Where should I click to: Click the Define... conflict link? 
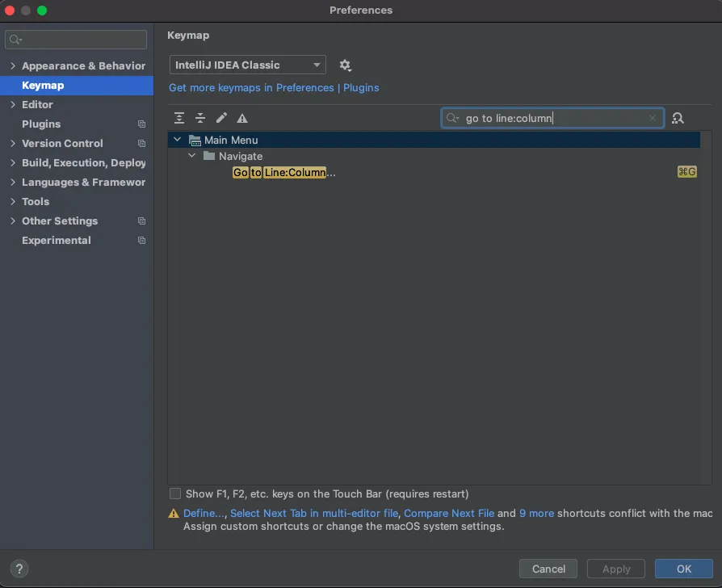click(204, 513)
